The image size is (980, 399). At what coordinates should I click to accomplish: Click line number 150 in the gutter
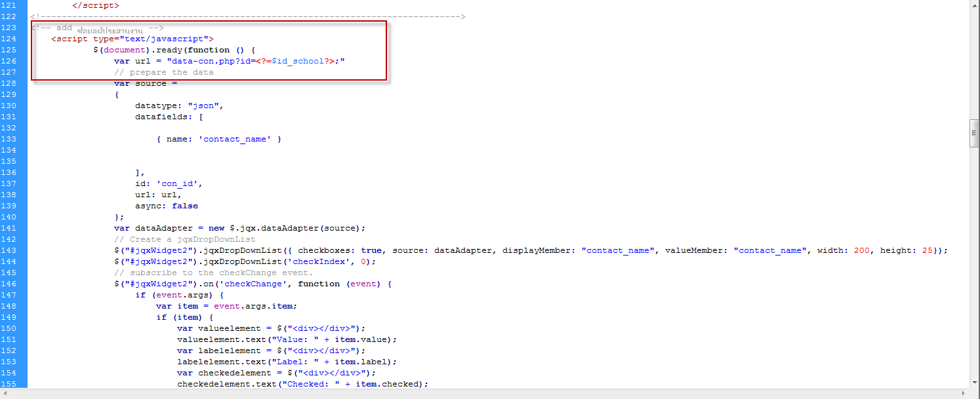9,328
